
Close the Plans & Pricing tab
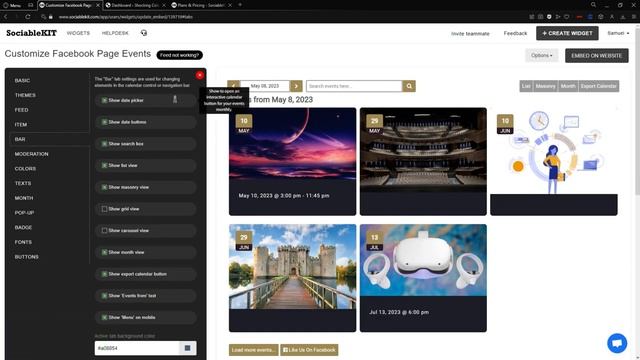230,5
